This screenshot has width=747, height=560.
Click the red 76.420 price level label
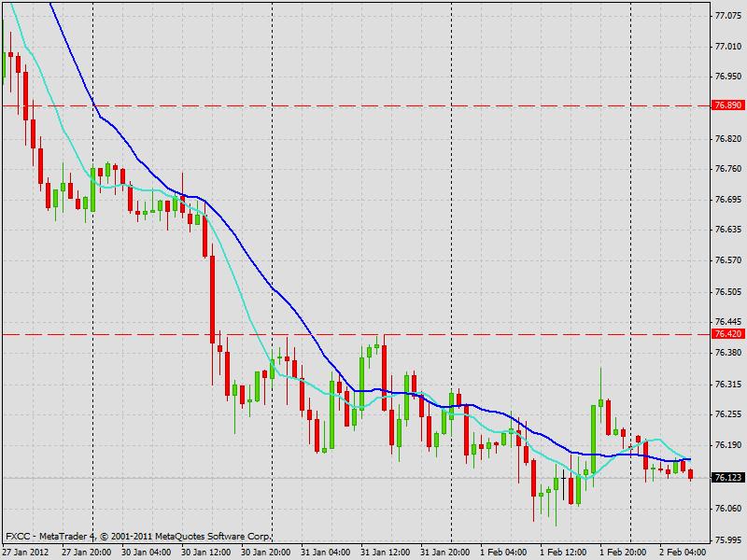coord(728,334)
